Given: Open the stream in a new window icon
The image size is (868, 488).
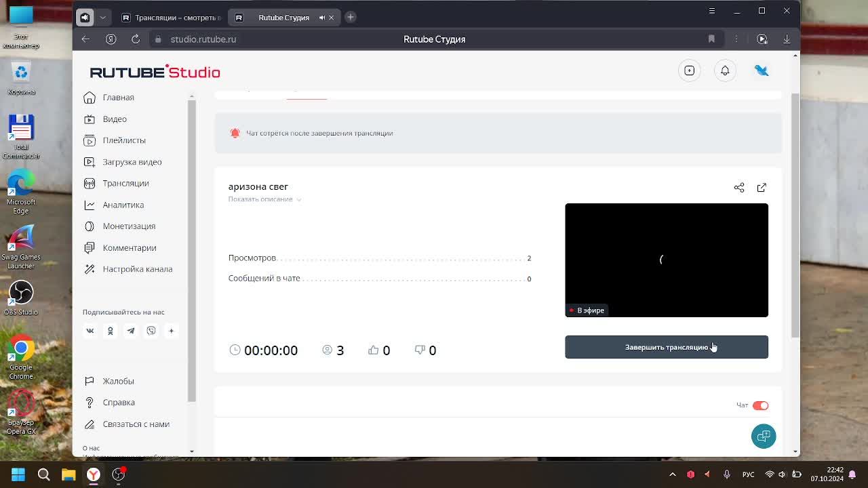Looking at the screenshot, I should (762, 187).
